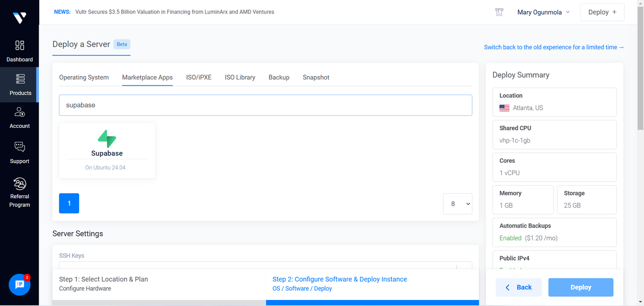
Task: Click the blue Deploy button in summary
Action: click(x=581, y=287)
